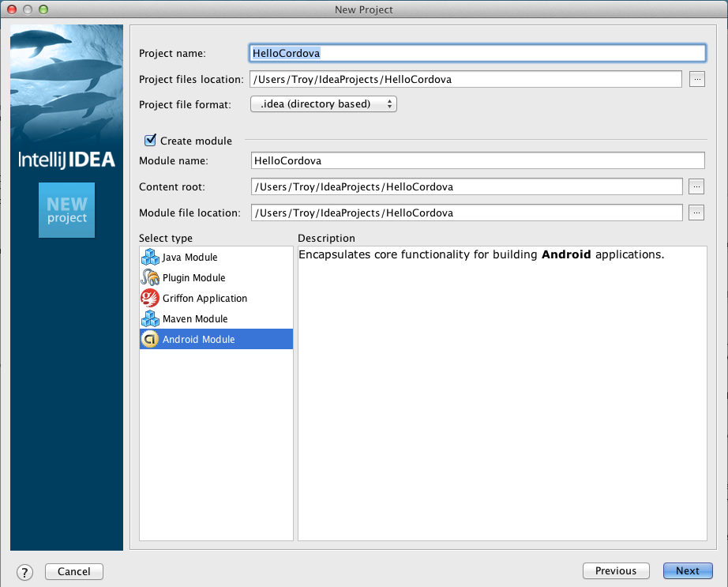
Task: Click the Previous button
Action: (x=616, y=570)
